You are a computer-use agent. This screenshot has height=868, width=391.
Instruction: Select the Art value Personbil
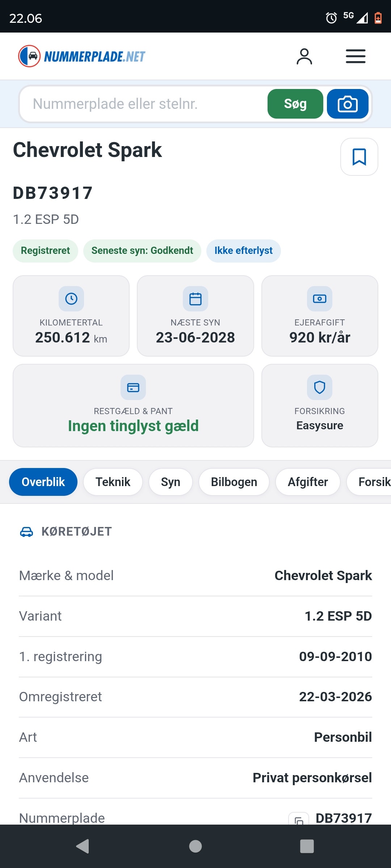(343, 737)
